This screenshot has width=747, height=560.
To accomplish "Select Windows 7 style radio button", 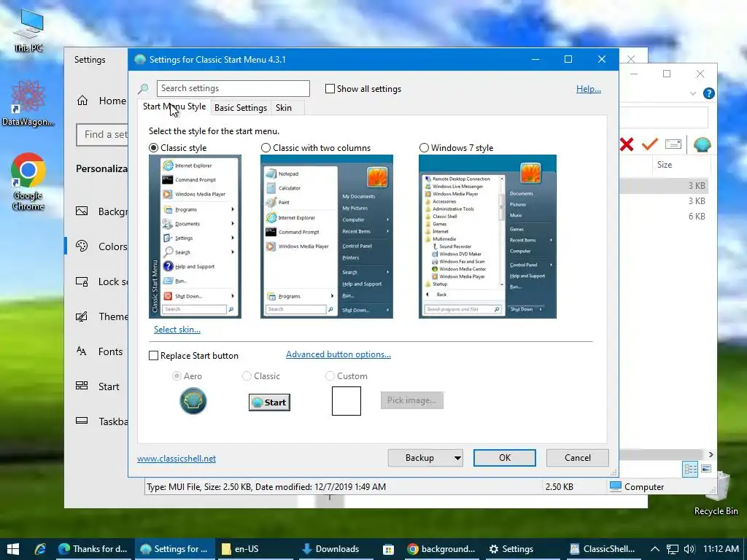I will 424,147.
